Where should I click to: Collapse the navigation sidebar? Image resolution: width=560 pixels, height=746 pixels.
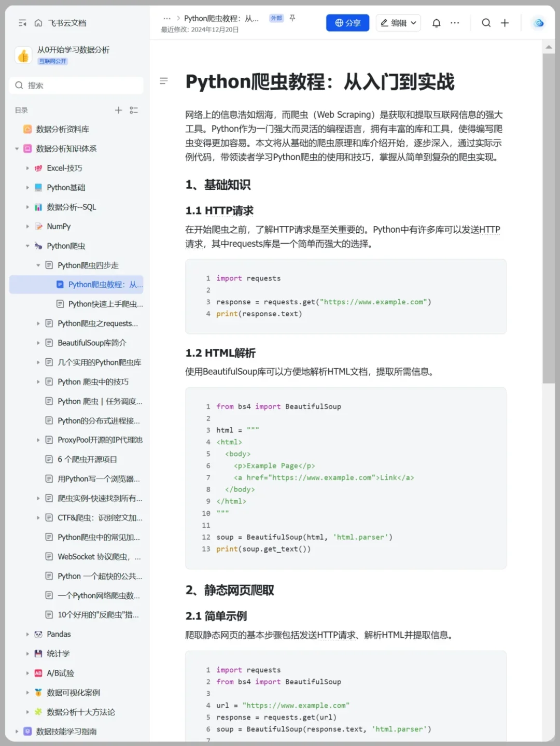[22, 23]
